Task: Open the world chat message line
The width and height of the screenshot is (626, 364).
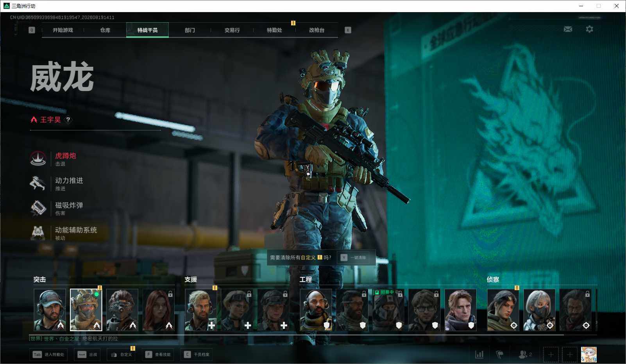Action: [73, 339]
